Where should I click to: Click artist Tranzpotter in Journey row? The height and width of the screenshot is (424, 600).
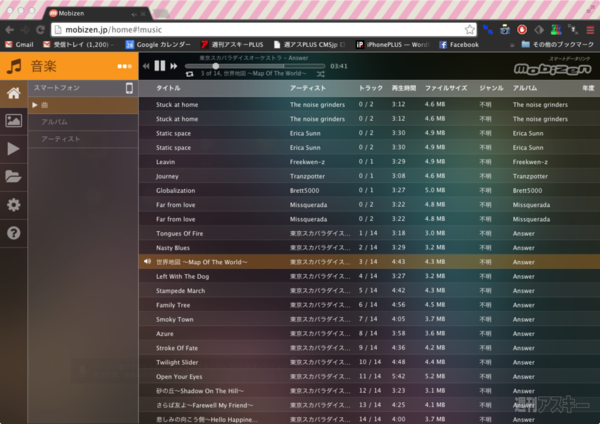[x=307, y=176]
